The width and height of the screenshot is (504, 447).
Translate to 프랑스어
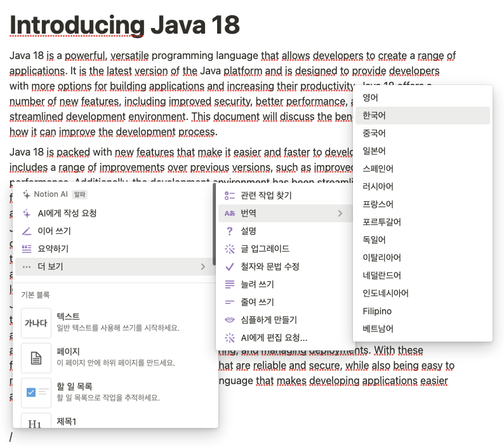click(x=423, y=204)
